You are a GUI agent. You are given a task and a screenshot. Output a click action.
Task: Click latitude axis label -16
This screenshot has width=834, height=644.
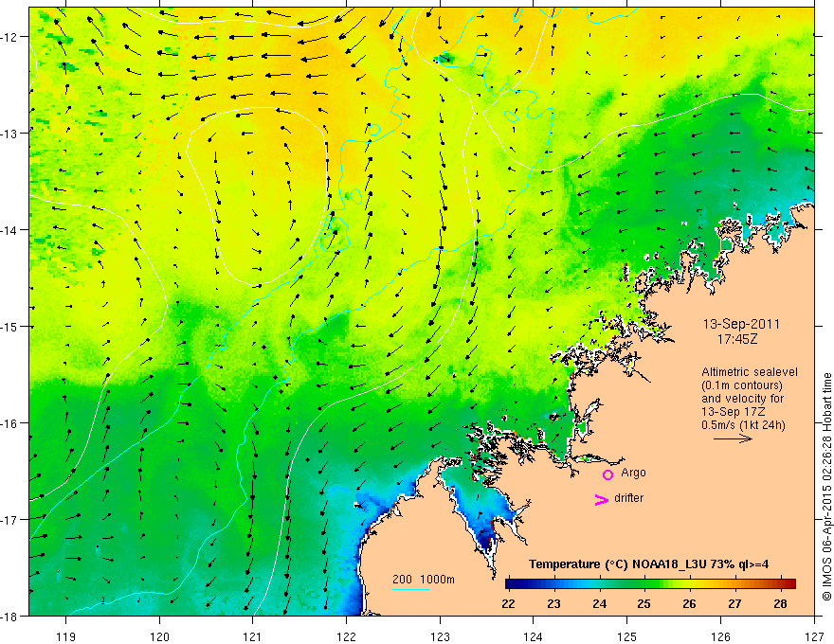click(10, 423)
